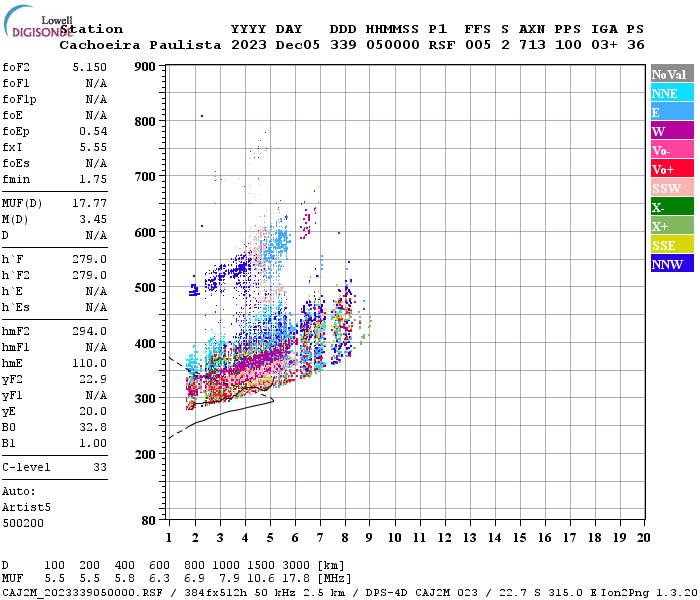The width and height of the screenshot is (700, 600).
Task: Click the 3000 km distance column header
Action: pos(296,566)
